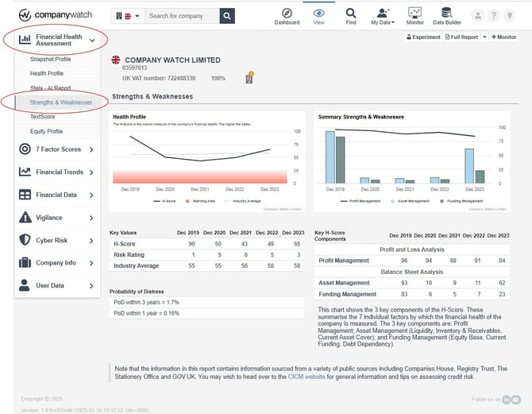Expand the Vigilance section

[x=91, y=218]
